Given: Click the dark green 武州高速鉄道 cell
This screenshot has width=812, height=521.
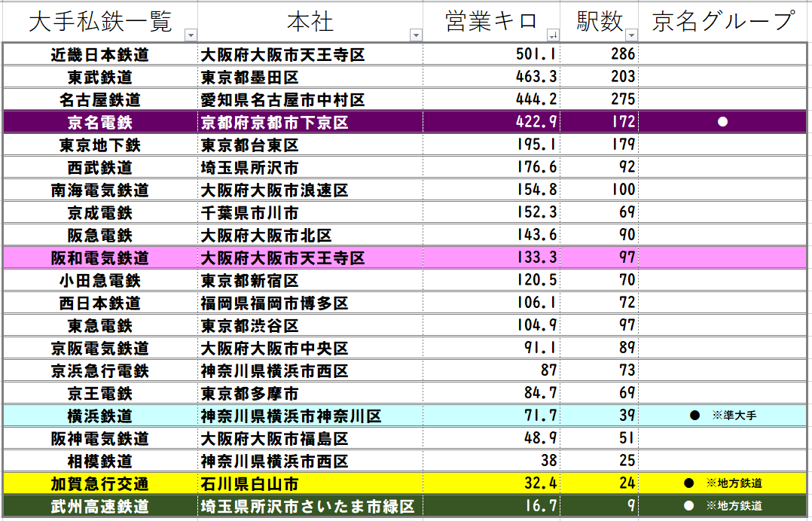Looking at the screenshot, I should click(x=100, y=506).
